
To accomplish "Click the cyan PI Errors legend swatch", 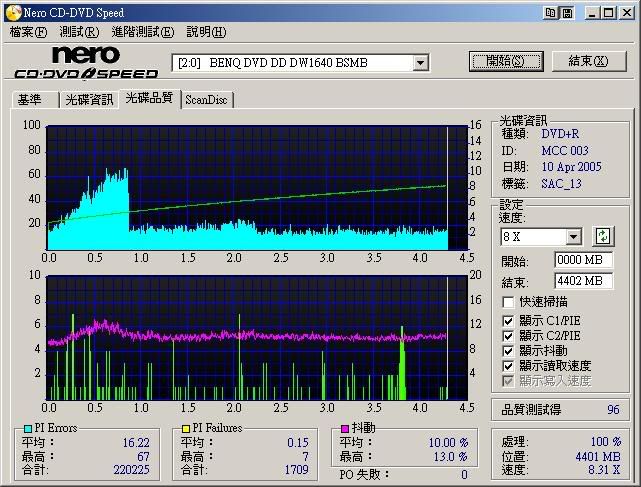I will (28, 429).
